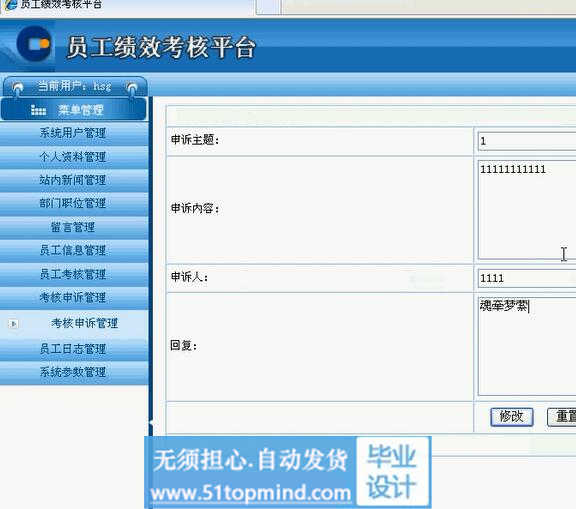Click the 修改 button

click(x=512, y=417)
